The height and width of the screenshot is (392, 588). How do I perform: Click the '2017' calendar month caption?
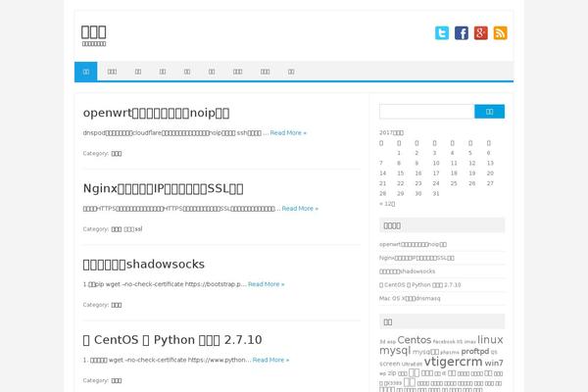(x=391, y=133)
